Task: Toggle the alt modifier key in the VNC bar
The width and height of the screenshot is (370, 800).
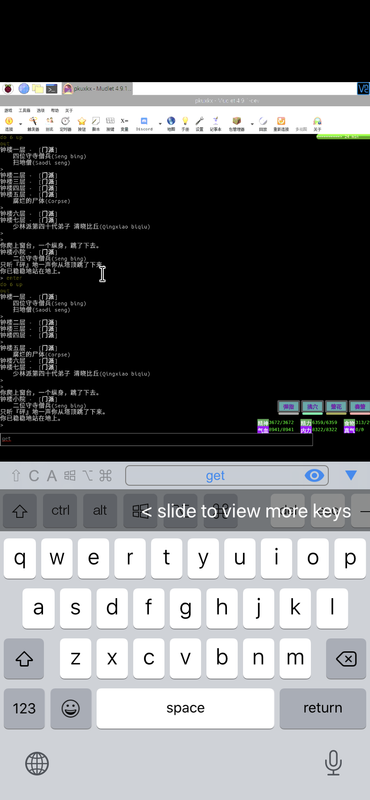Action: 100,511
